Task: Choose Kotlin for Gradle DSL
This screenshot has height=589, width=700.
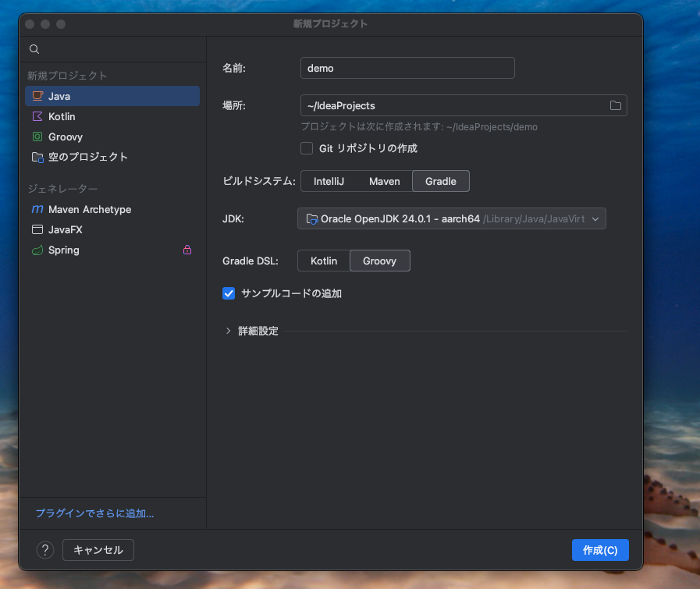Action: point(324,261)
